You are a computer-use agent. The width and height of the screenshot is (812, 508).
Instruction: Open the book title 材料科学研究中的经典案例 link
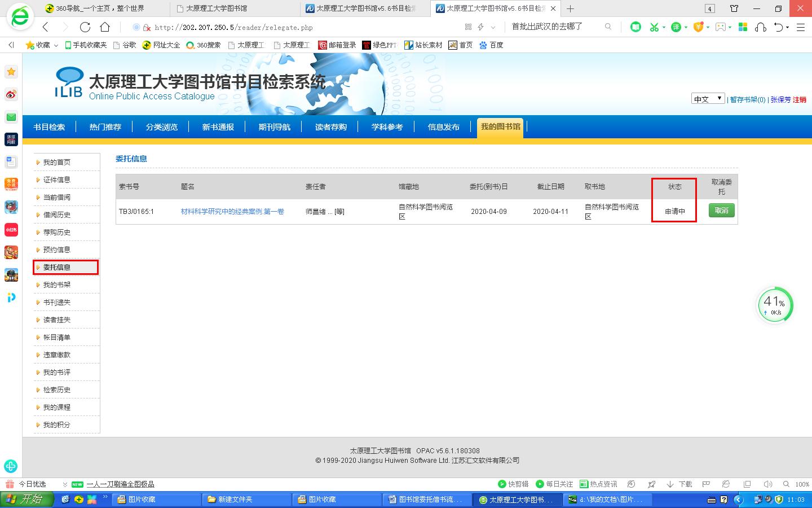pyautogui.click(x=232, y=212)
